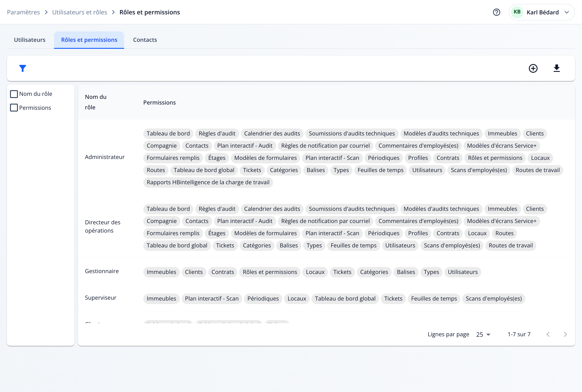
Task: Go to the next page arrow
Action: [565, 334]
